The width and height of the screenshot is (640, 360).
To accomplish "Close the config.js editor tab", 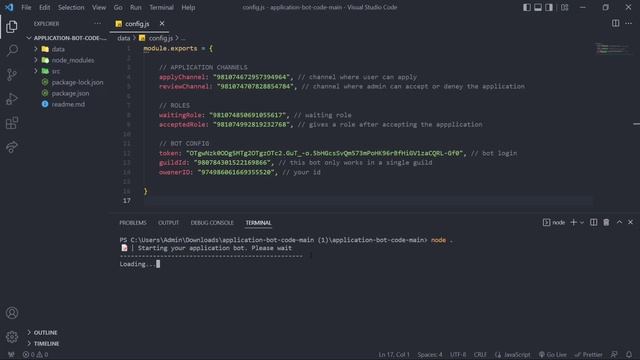I will tap(162, 24).
